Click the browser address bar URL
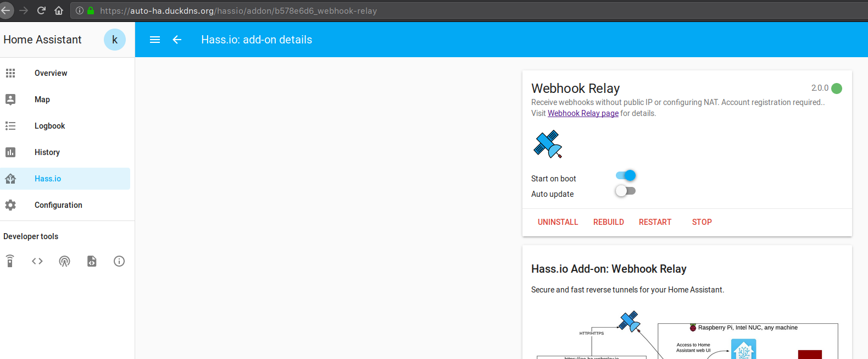The height and width of the screenshot is (359, 868). tap(238, 11)
